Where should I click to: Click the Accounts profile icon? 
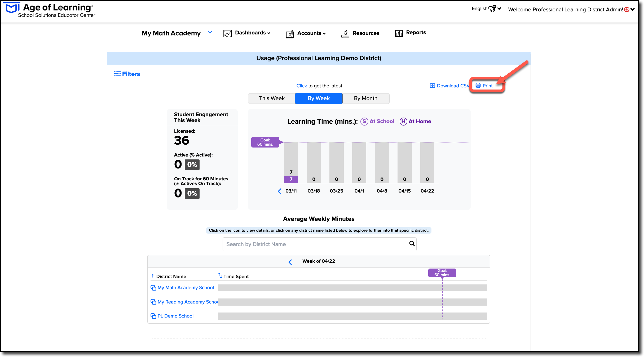(x=290, y=34)
